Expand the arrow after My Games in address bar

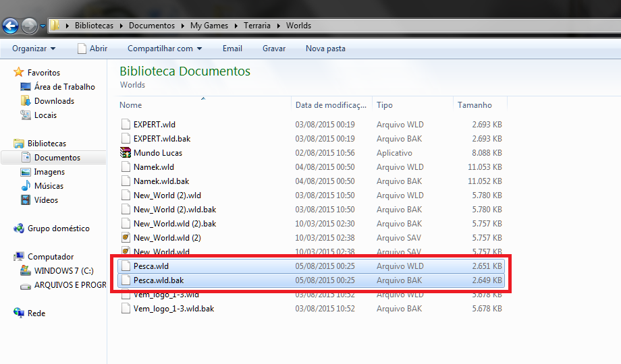point(236,26)
